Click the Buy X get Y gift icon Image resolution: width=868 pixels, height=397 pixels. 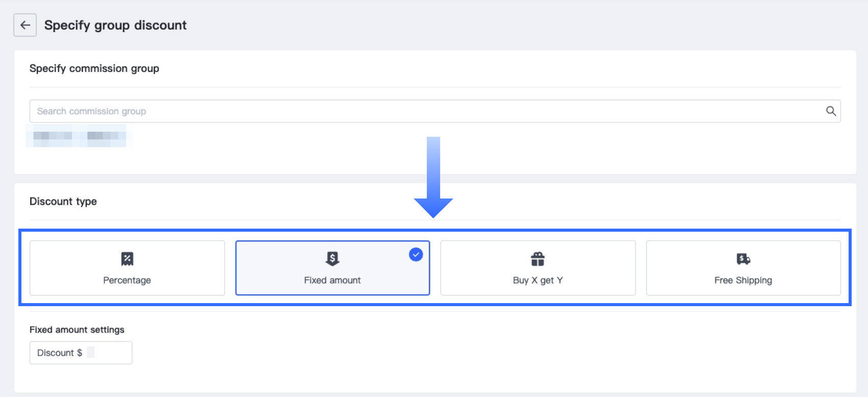pos(538,259)
